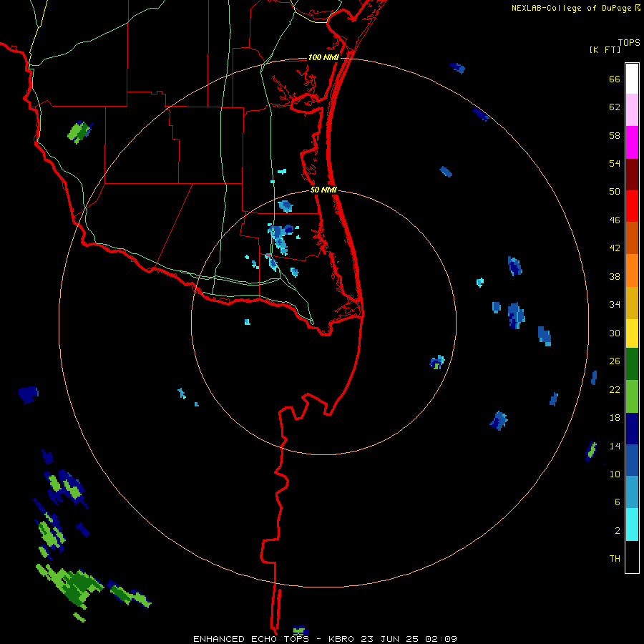This screenshot has height=644, width=644.
Task: Click the 23 JUN 25 date text
Action: pos(390,639)
